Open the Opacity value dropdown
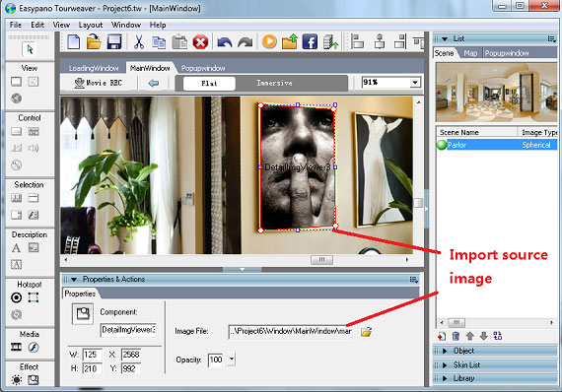Screen dimensions: 562x392 tap(232, 359)
